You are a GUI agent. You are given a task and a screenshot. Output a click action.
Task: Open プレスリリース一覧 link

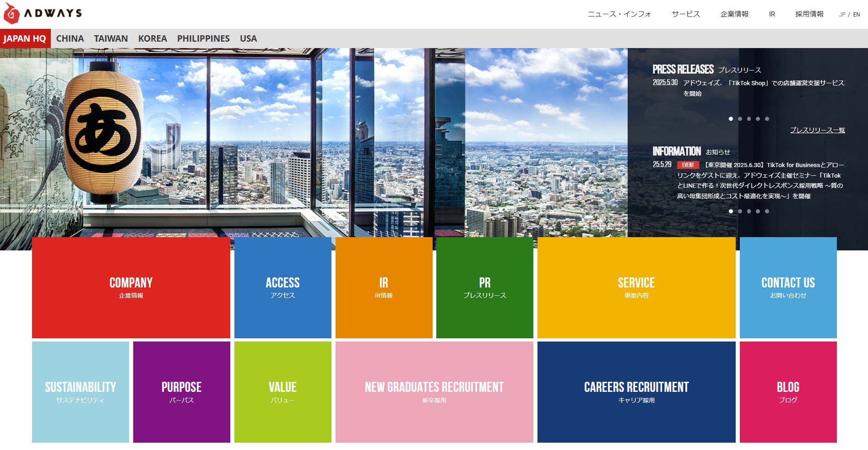pos(818,130)
